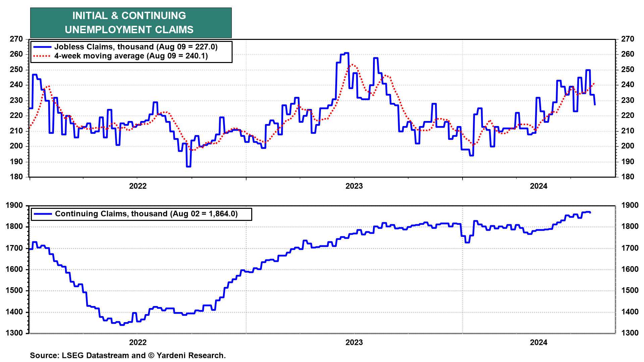Click the Jobless Claims legend blue line
Viewport: 644px width, 362px height.
pyautogui.click(x=42, y=47)
